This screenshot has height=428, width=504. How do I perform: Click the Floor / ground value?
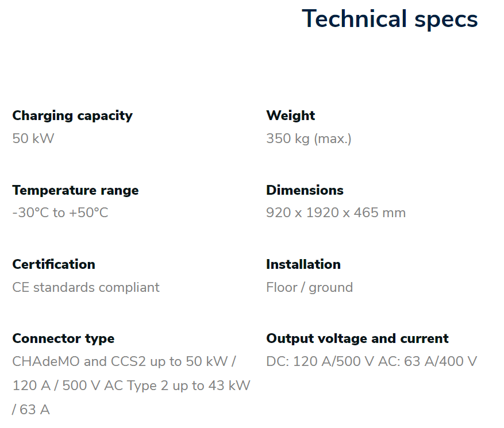(x=310, y=288)
